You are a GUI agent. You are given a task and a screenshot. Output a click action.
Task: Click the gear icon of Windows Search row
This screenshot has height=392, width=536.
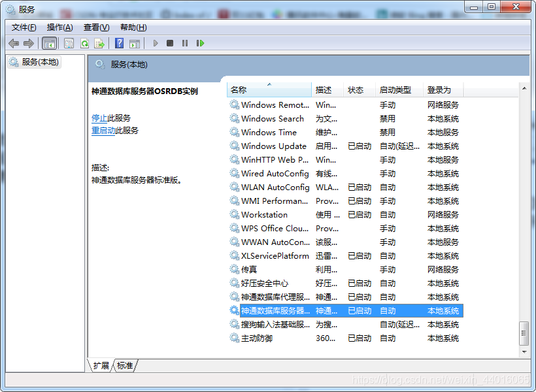point(234,118)
